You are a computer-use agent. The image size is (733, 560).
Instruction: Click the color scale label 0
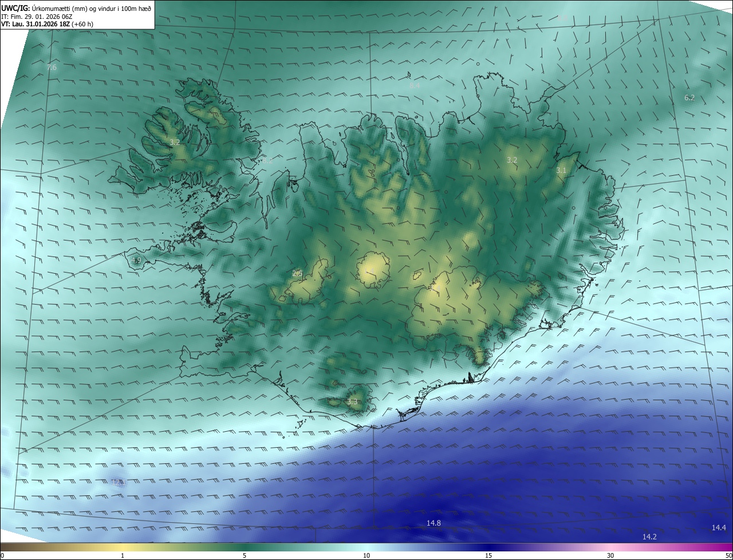[x=2, y=555]
